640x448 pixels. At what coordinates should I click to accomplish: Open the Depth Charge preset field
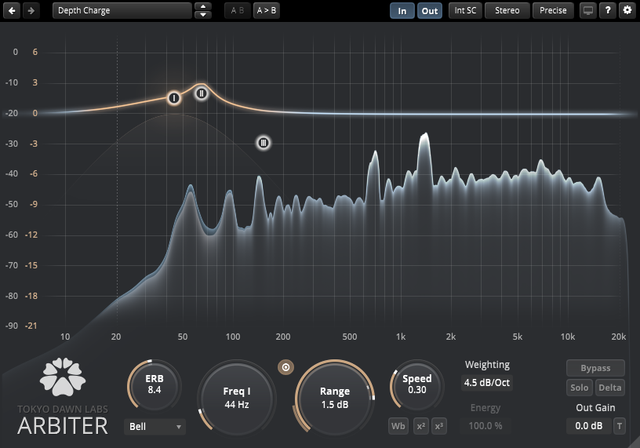[122, 11]
